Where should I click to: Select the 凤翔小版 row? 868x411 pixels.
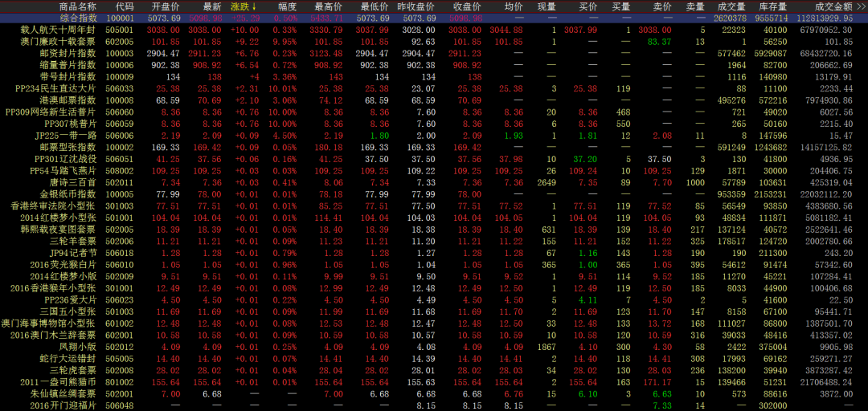[434, 346]
